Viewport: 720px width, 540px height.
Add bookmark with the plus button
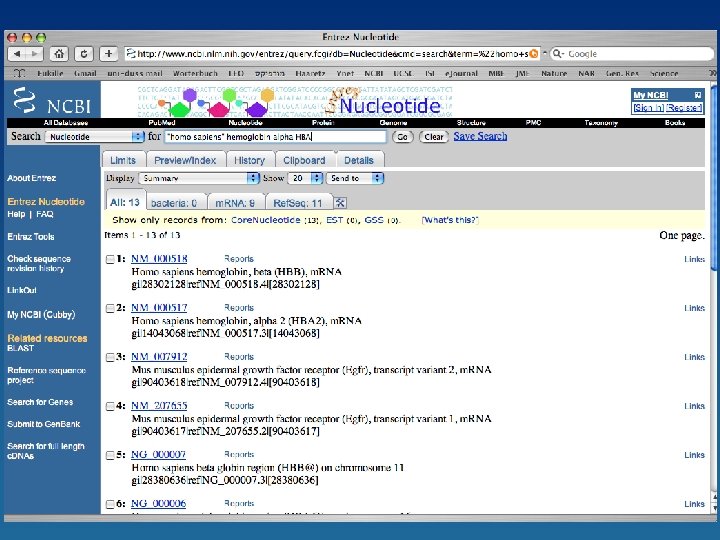[x=108, y=54]
